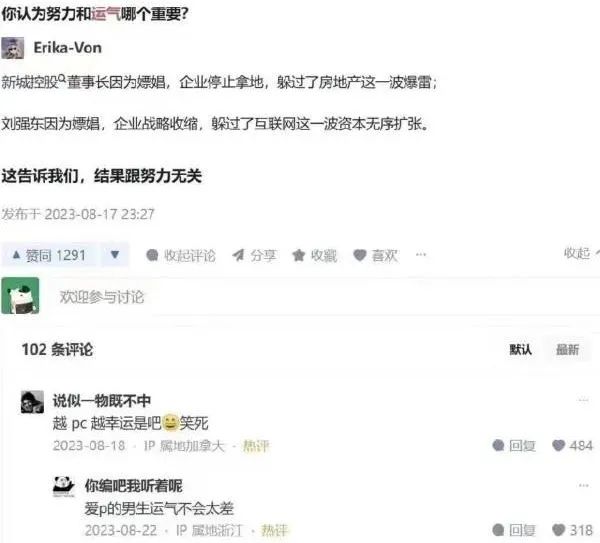Click Erika-Von's avatar thumbnail
600x543 pixels.
coord(13,48)
